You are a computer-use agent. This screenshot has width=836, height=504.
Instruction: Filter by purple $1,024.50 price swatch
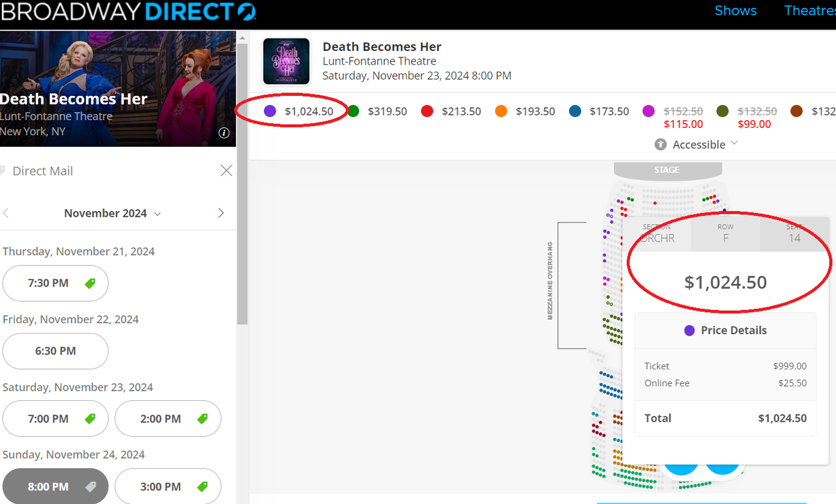(270, 111)
